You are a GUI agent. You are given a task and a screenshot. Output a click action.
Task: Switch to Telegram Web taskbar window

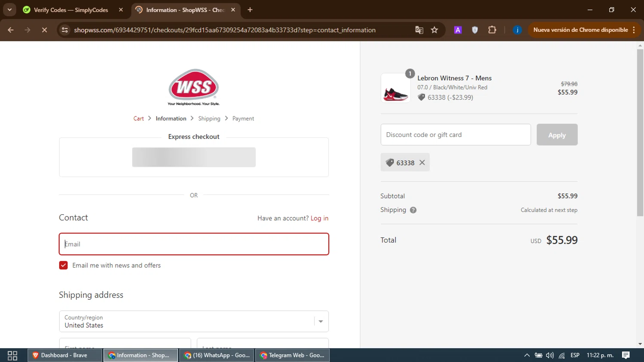click(x=292, y=356)
